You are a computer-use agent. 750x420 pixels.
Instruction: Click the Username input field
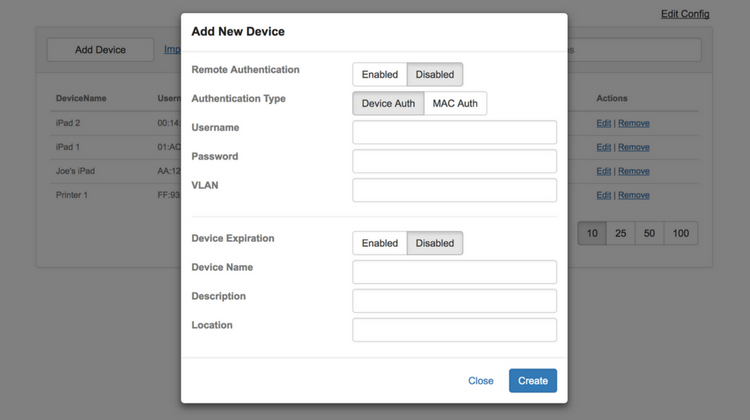coord(454,133)
